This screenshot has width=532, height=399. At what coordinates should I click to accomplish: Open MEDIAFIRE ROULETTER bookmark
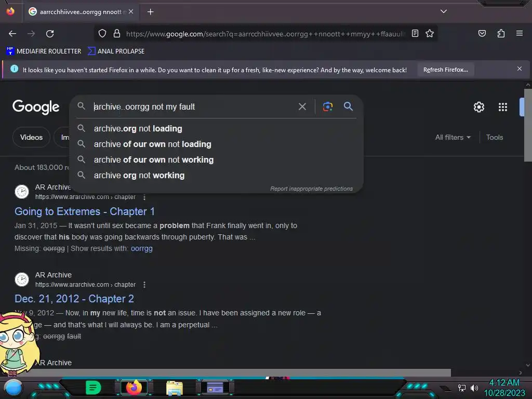(x=44, y=51)
